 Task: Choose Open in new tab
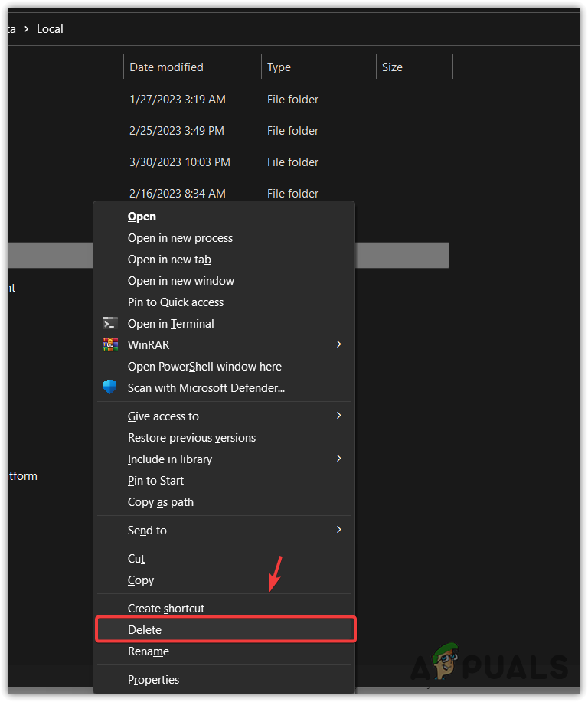(169, 260)
